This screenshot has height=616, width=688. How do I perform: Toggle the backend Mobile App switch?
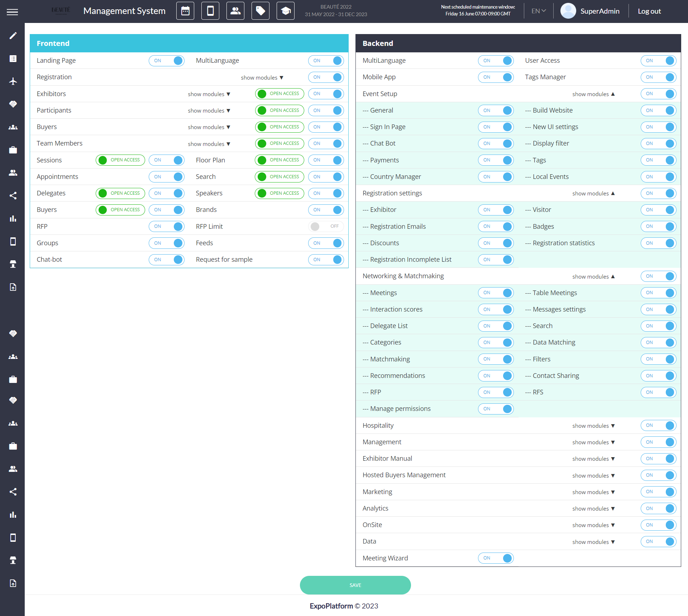click(496, 77)
